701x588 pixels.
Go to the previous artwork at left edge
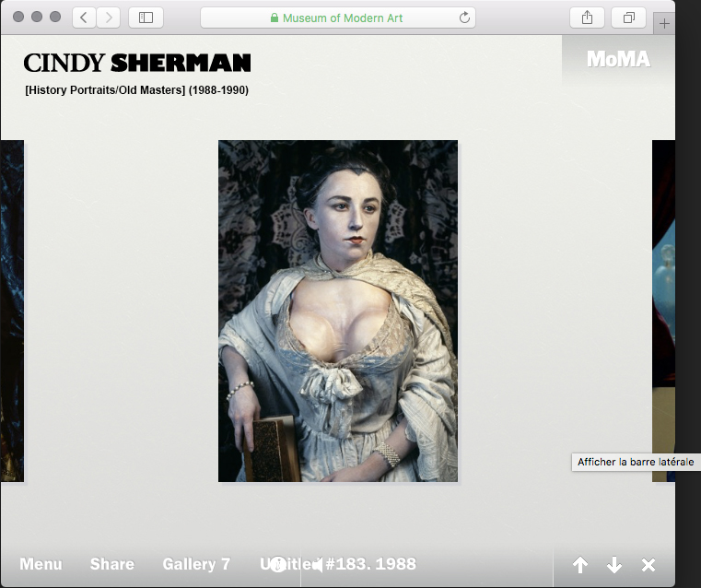point(12,311)
